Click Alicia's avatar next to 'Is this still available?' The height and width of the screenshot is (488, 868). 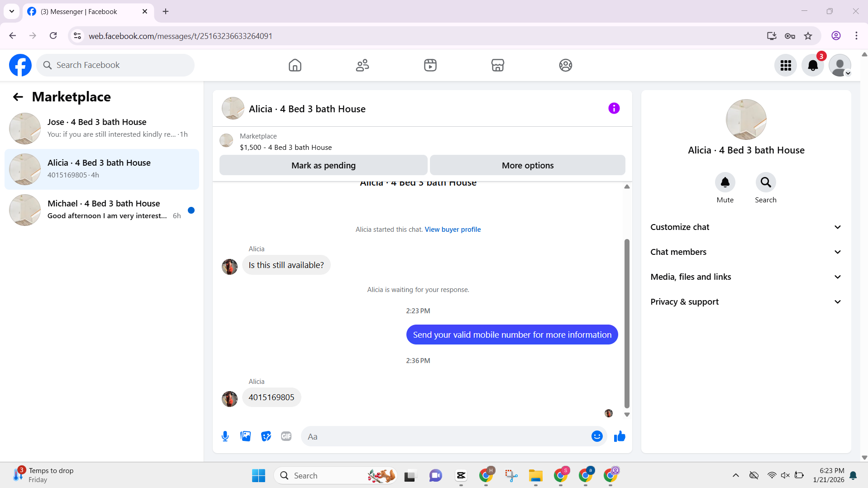point(230,267)
